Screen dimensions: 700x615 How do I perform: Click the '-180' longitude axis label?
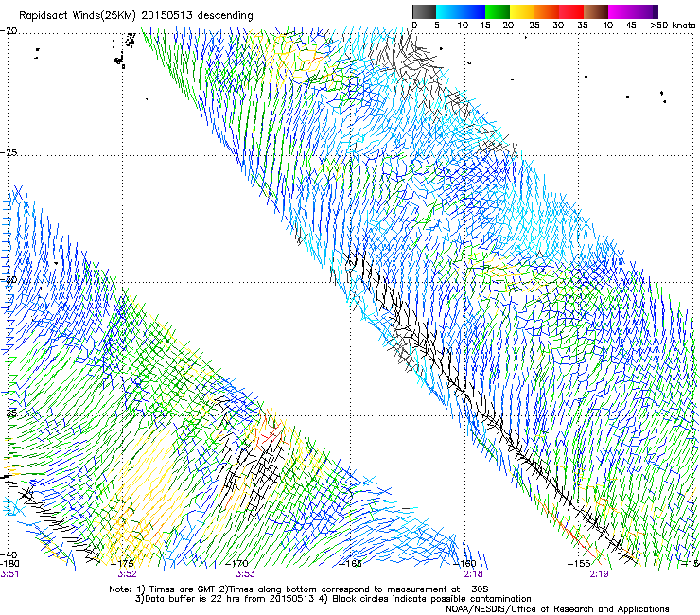click(x=9, y=564)
